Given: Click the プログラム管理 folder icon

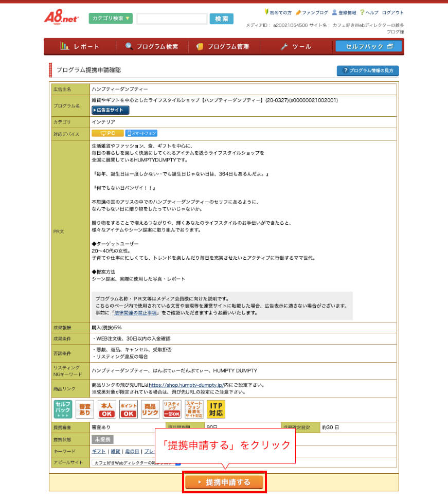Looking at the screenshot, I should click(200, 47).
